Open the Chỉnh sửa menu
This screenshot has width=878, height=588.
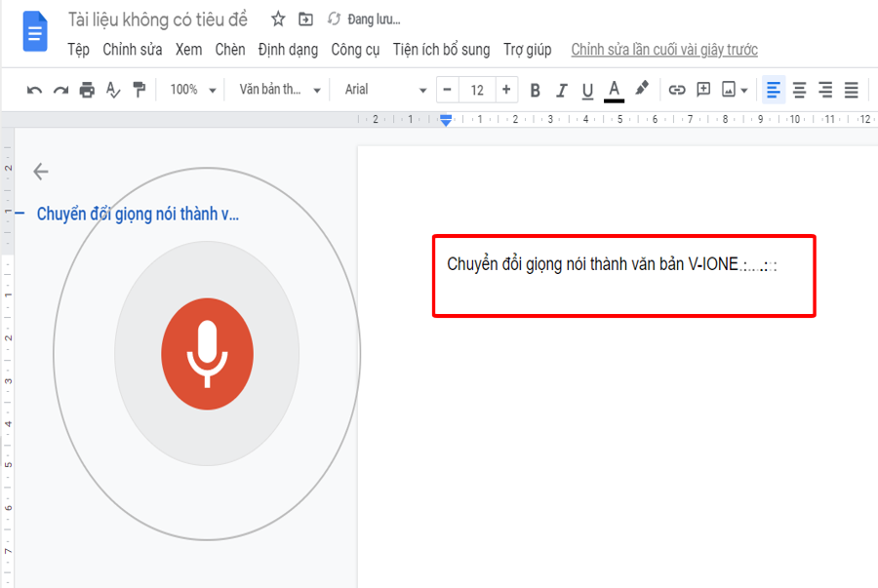tap(132, 50)
